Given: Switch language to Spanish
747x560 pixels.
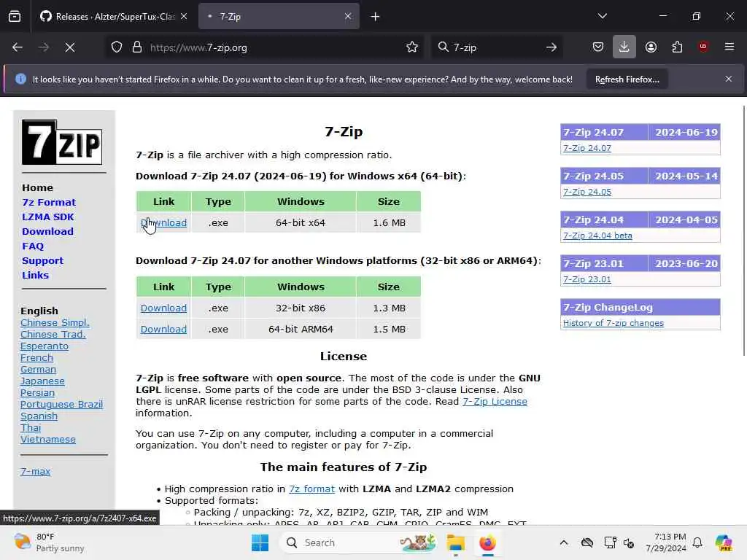Looking at the screenshot, I should pos(39,416).
